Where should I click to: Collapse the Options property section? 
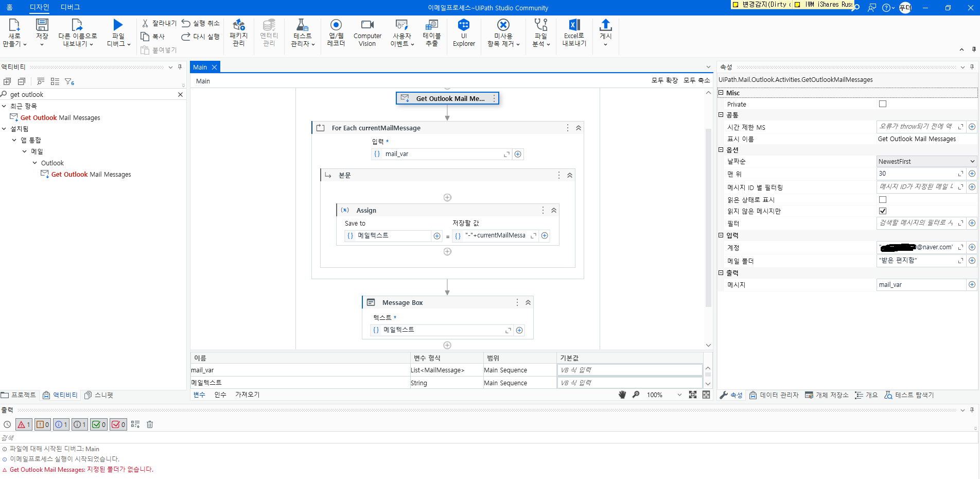pyautogui.click(x=721, y=150)
